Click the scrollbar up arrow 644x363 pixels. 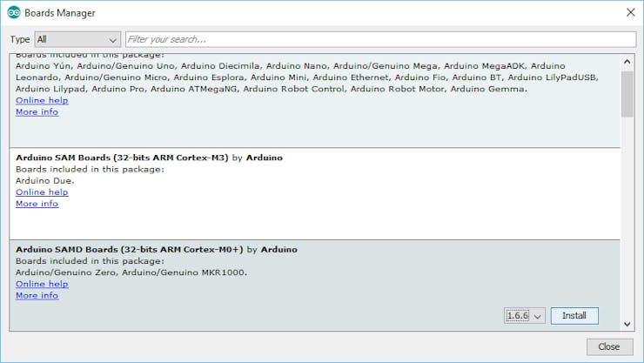(627, 62)
